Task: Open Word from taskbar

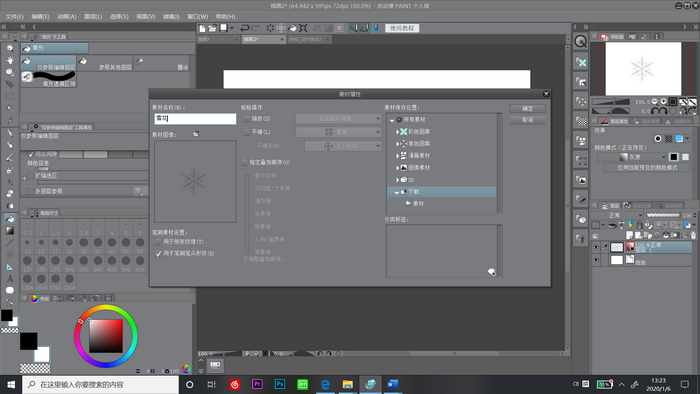Action: [393, 384]
